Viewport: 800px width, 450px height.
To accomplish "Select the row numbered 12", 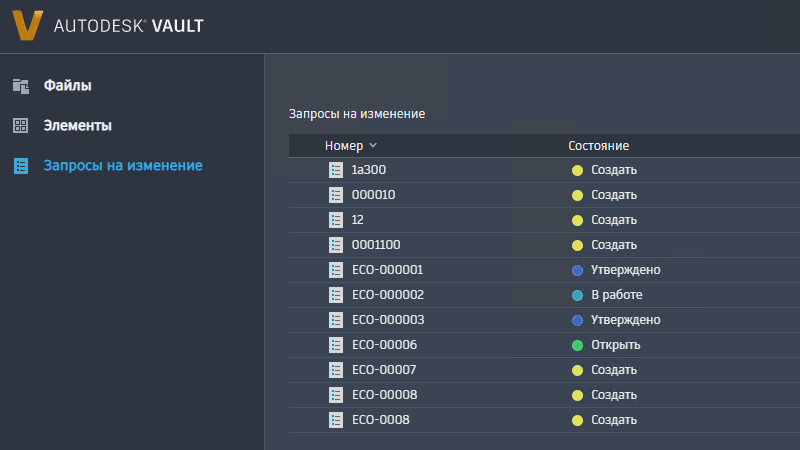I will (358, 220).
